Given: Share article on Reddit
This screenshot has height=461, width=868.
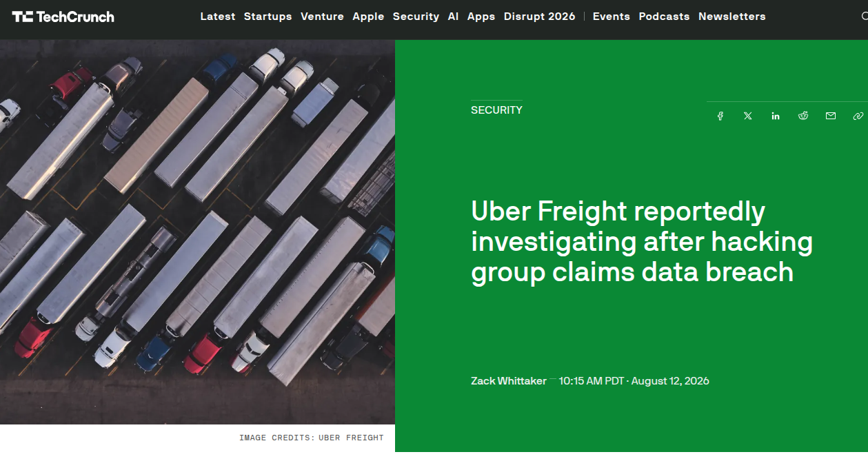Looking at the screenshot, I should pos(803,116).
